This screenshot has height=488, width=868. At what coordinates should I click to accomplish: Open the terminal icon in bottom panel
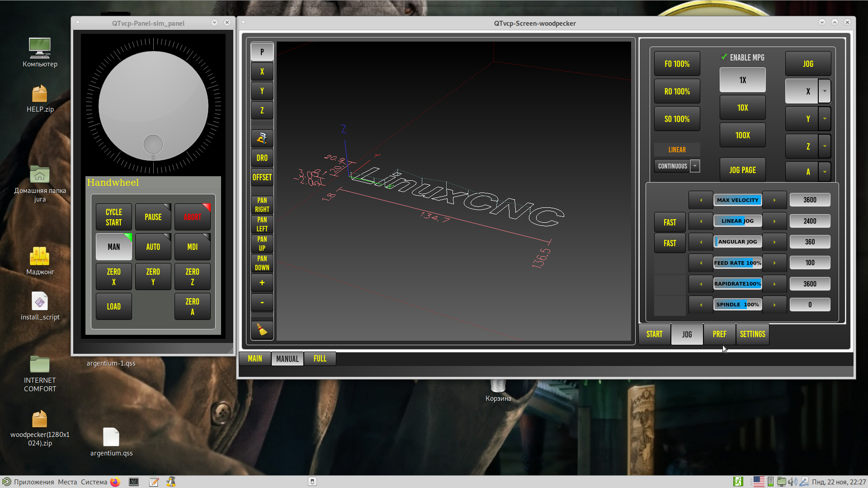pyautogui.click(x=134, y=482)
